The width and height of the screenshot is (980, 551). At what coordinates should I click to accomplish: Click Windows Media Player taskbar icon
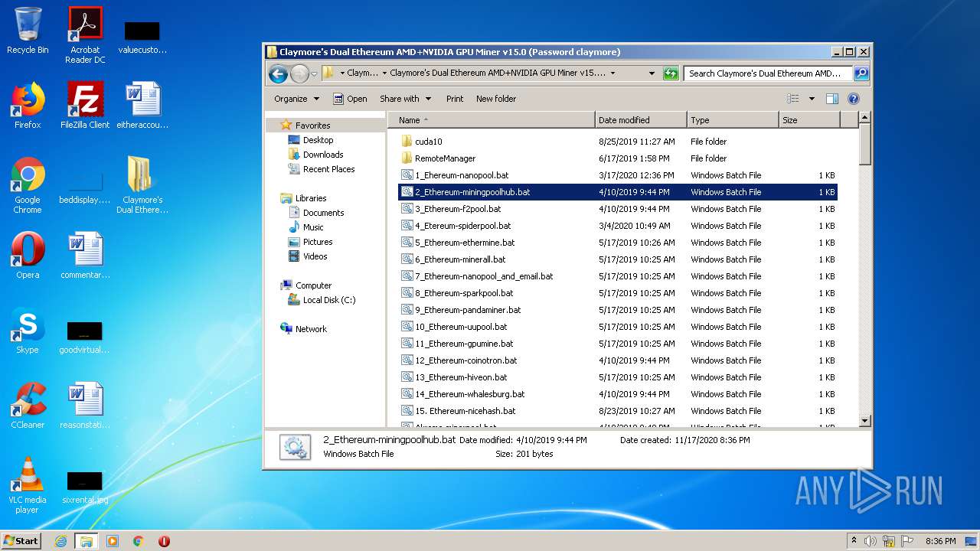113,541
